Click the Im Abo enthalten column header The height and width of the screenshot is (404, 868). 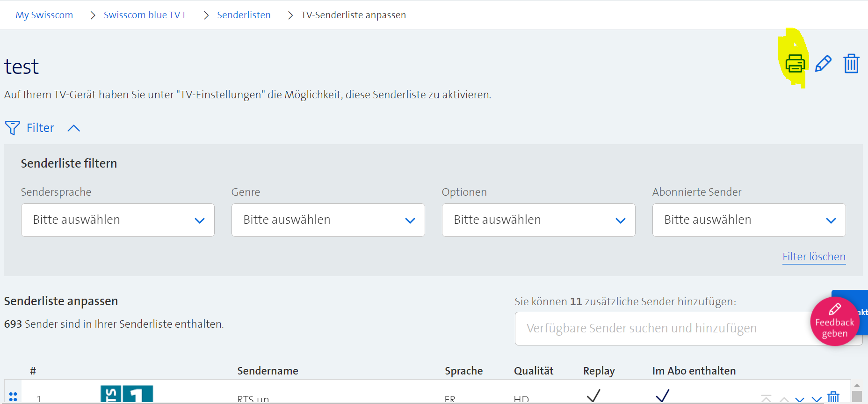(x=694, y=371)
